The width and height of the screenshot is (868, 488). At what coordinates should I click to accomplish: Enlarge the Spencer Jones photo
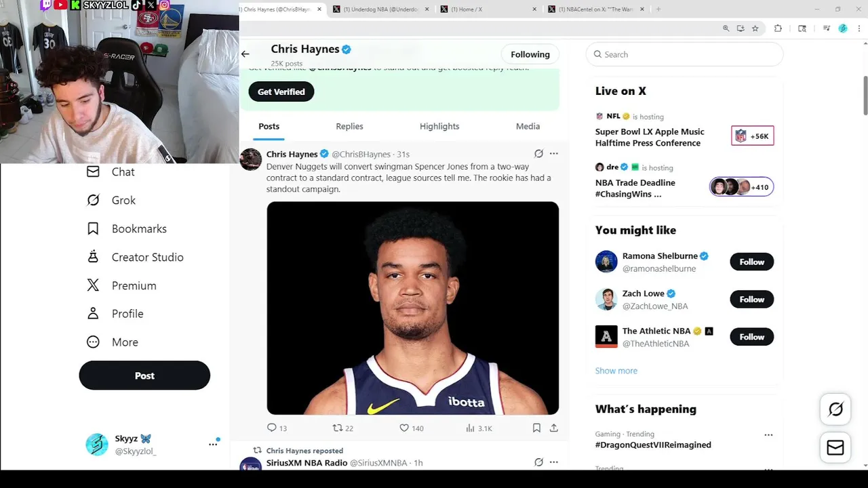[412, 308]
